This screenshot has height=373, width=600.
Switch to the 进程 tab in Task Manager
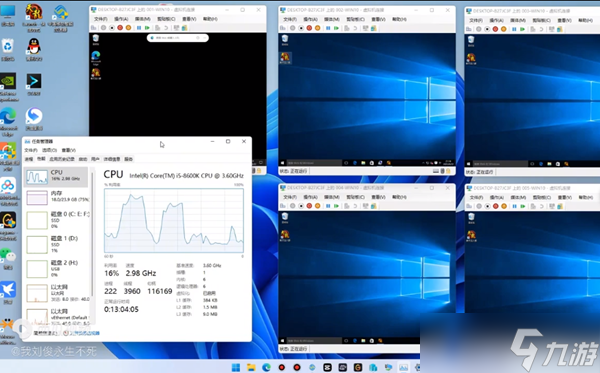click(x=29, y=159)
